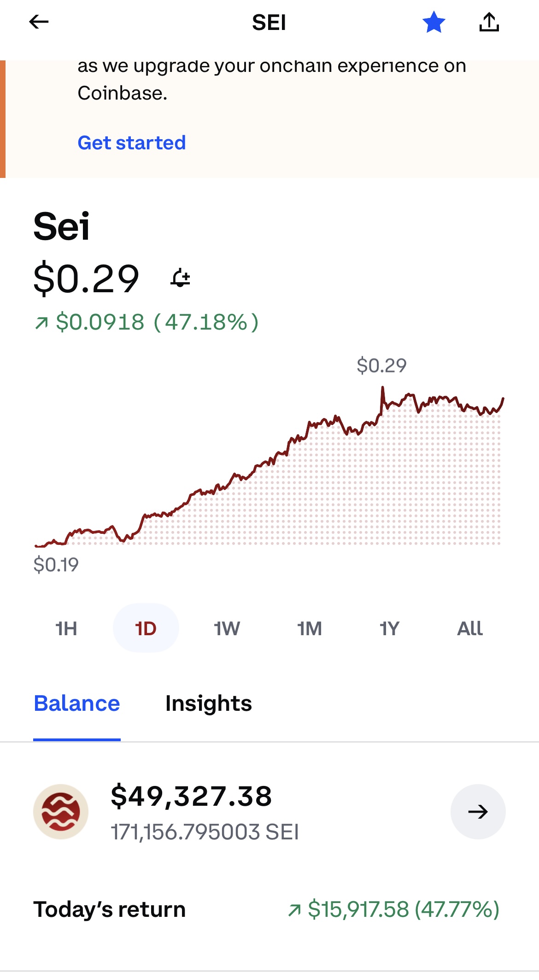Tap the Sei coin logo
Image resolution: width=539 pixels, height=980 pixels.
(61, 811)
